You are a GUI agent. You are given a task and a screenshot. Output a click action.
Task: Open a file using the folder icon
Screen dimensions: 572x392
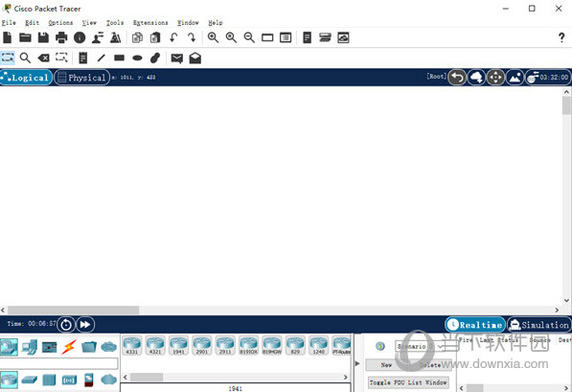point(25,37)
